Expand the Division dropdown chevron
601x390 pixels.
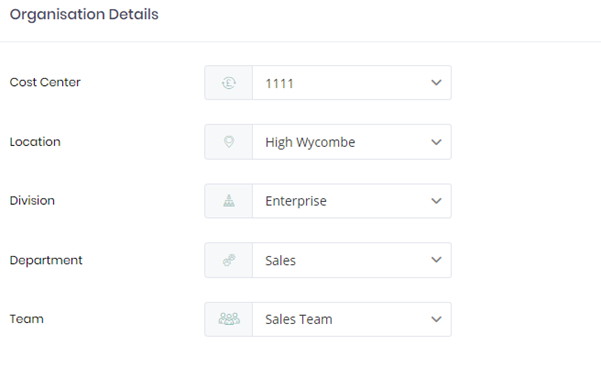[436, 201]
